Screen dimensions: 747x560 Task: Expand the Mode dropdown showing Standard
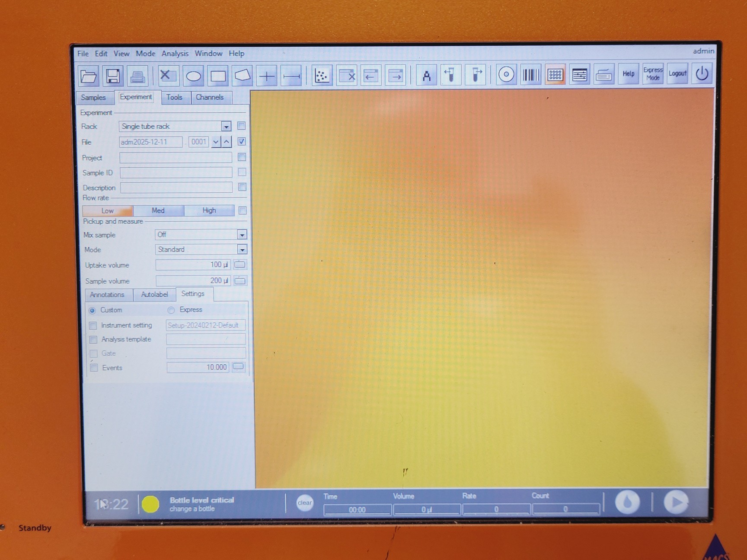(242, 249)
